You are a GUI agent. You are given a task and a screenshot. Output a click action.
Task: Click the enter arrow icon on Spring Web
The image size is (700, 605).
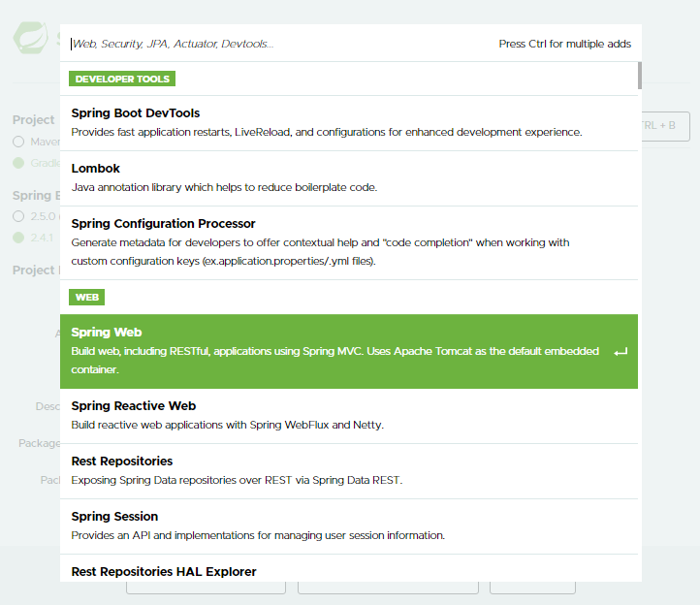tap(620, 352)
